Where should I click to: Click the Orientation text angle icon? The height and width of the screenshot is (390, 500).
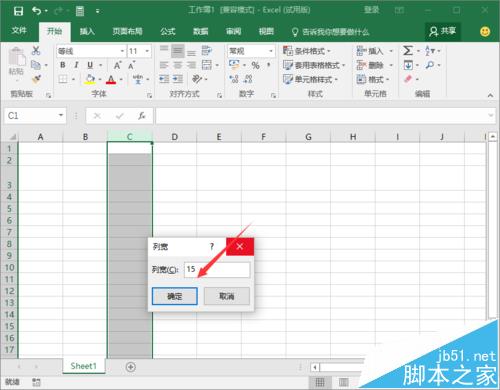click(x=197, y=79)
